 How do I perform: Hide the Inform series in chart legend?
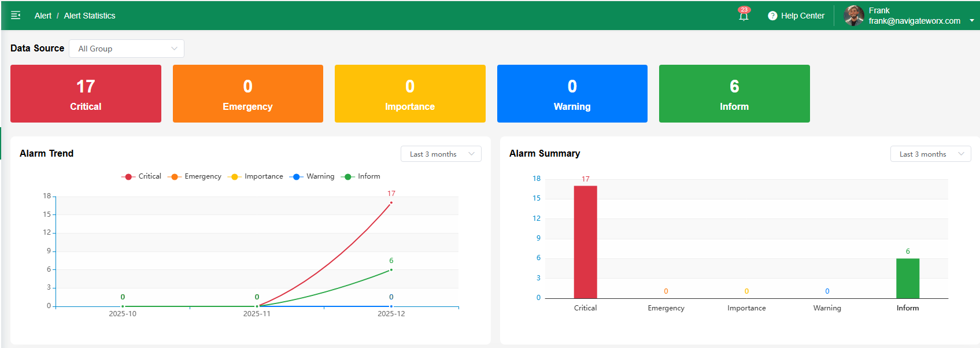(x=361, y=176)
